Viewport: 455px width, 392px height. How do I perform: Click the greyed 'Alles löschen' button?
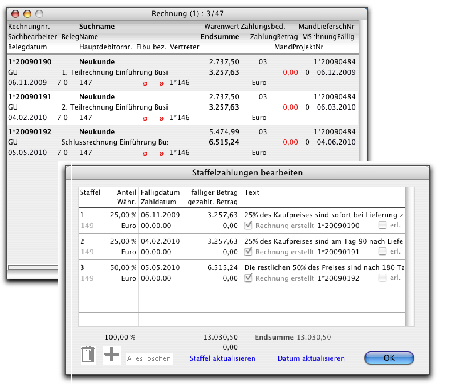pyautogui.click(x=149, y=359)
